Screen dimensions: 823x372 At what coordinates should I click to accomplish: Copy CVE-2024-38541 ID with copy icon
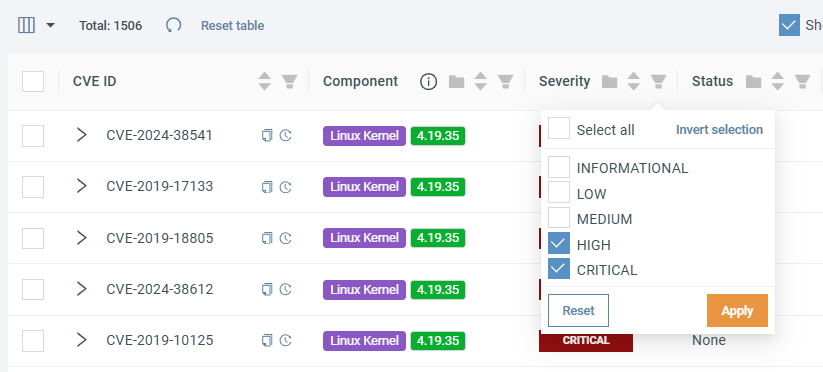[267, 136]
